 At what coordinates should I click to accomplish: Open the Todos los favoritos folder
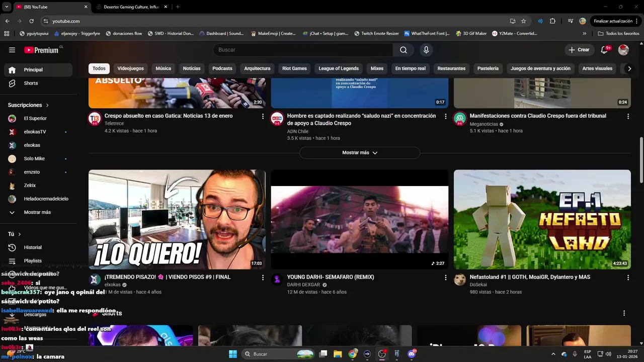[x=618, y=34]
